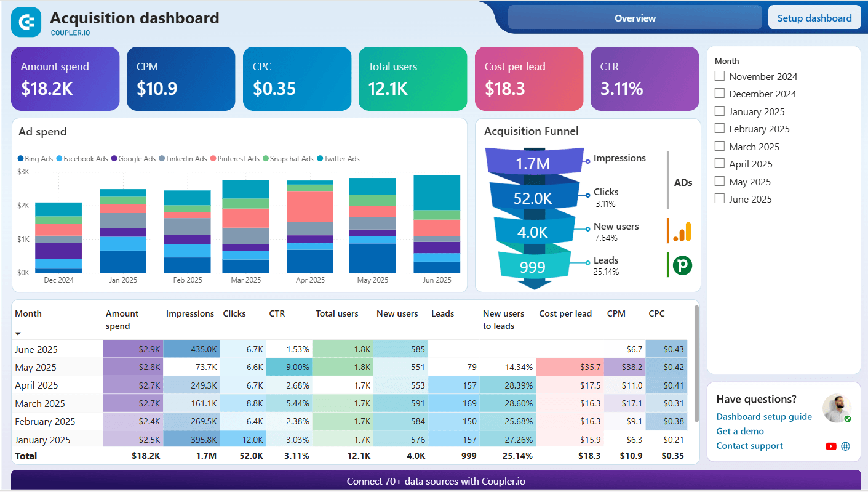Sort by the Amount spend column header

click(x=122, y=320)
